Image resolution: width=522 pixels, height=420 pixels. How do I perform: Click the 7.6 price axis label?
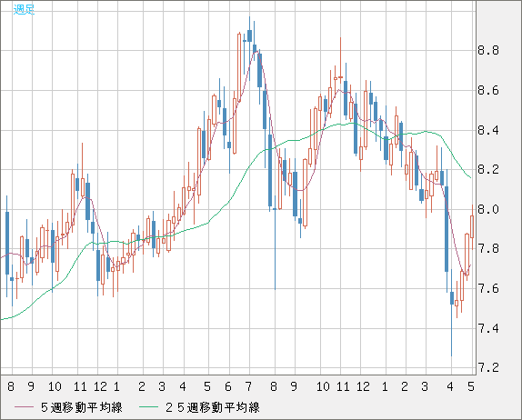pos(488,288)
